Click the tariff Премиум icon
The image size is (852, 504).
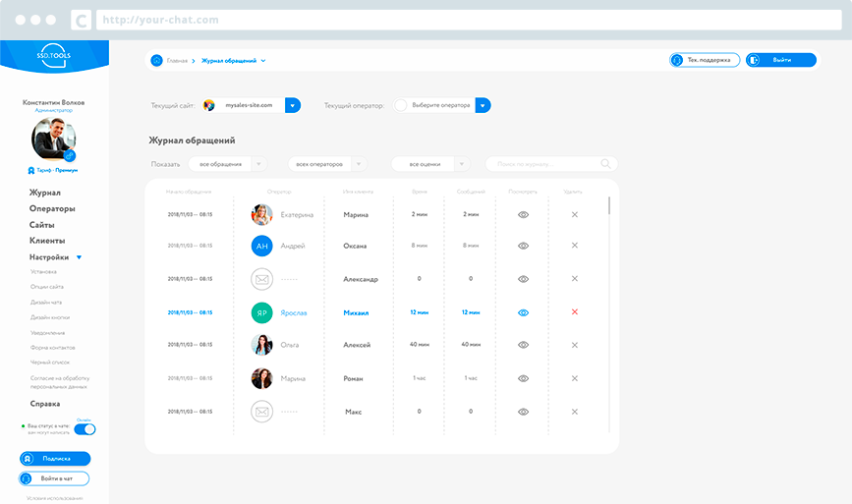click(x=31, y=171)
